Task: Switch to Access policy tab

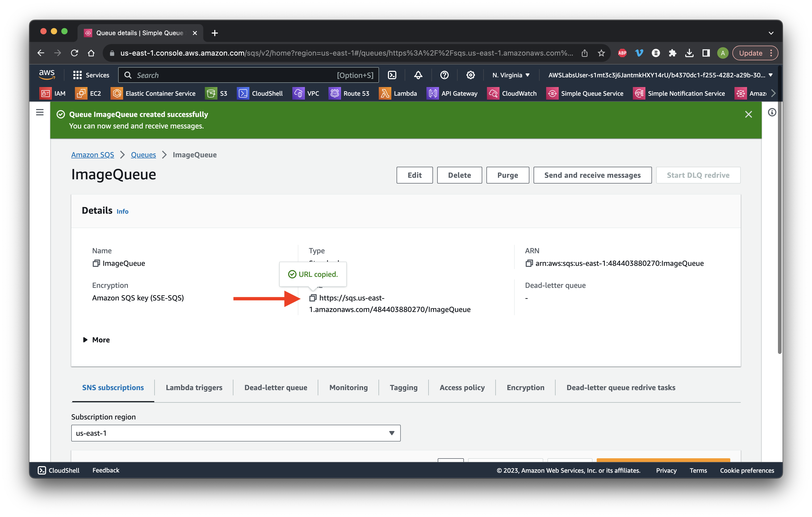Action: 462,387
